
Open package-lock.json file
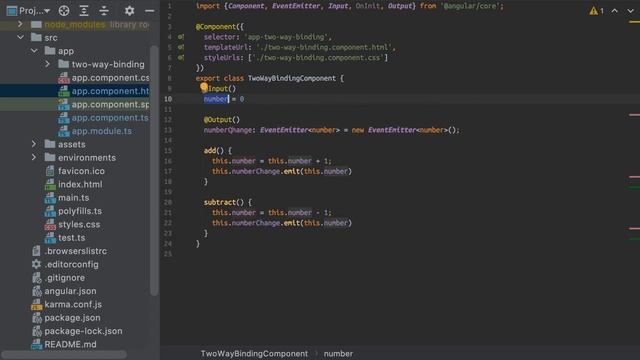coord(83,331)
